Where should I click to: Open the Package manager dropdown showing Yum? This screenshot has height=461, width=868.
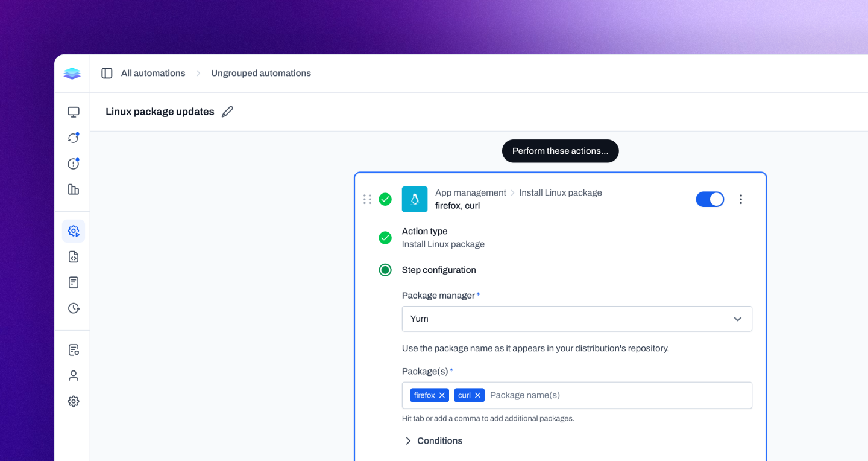click(577, 319)
